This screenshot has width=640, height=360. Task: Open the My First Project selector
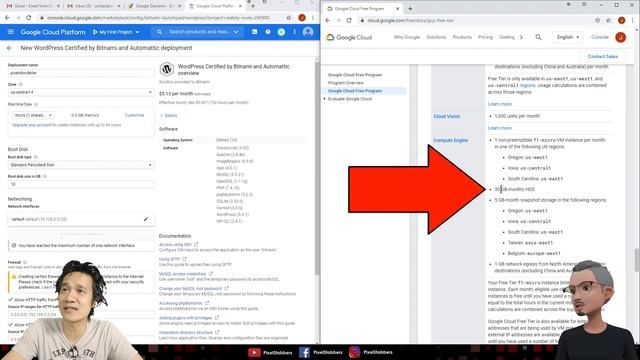click(116, 32)
